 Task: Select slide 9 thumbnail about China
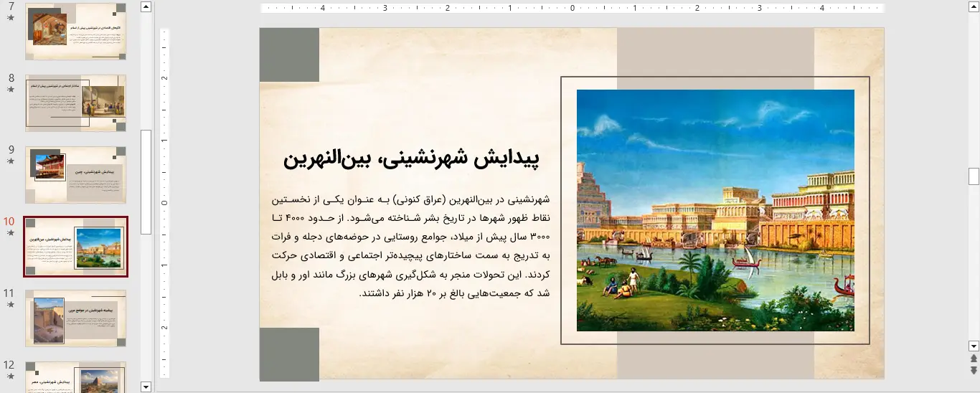coord(76,175)
